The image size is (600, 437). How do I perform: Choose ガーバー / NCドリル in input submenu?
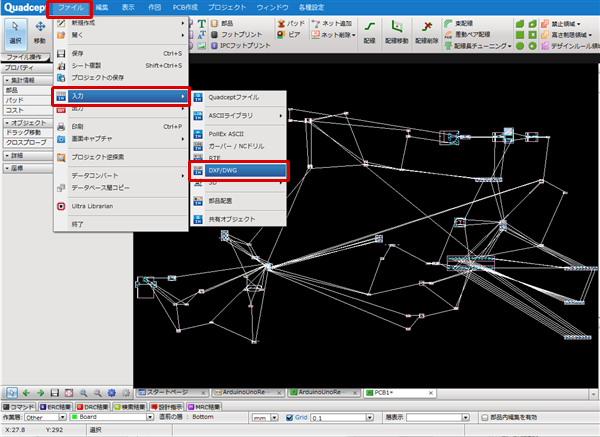[239, 146]
